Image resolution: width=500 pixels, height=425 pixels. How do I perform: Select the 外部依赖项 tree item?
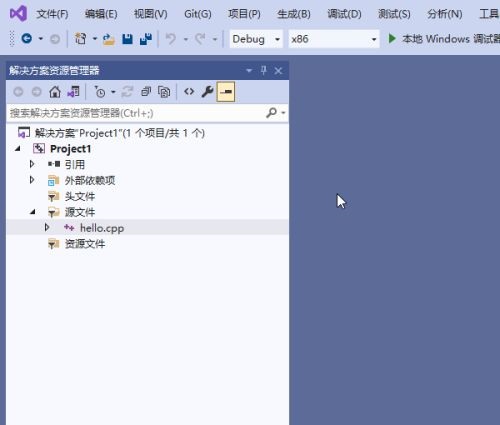(x=90, y=180)
